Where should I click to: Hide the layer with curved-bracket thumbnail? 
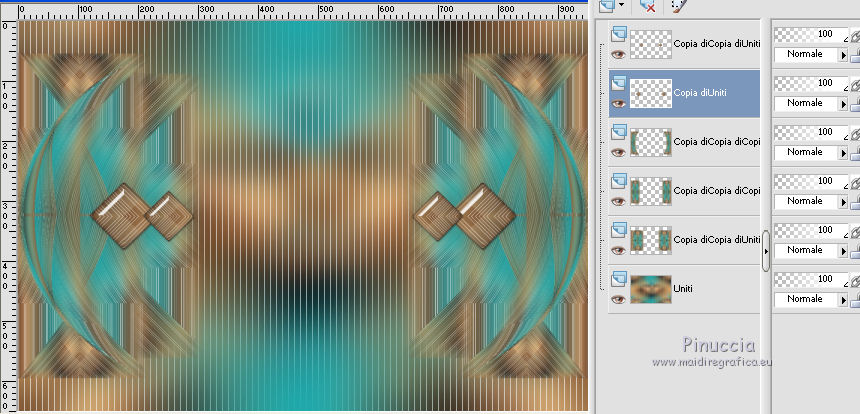click(619, 152)
